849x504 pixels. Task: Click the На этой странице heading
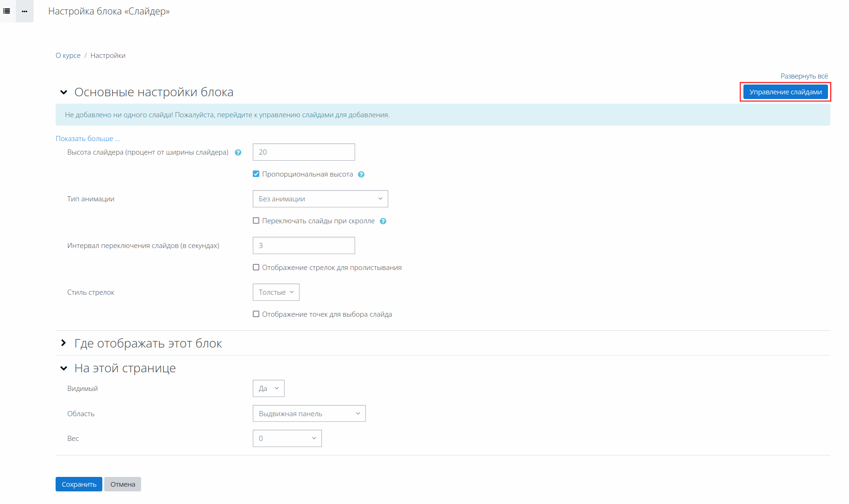(125, 369)
